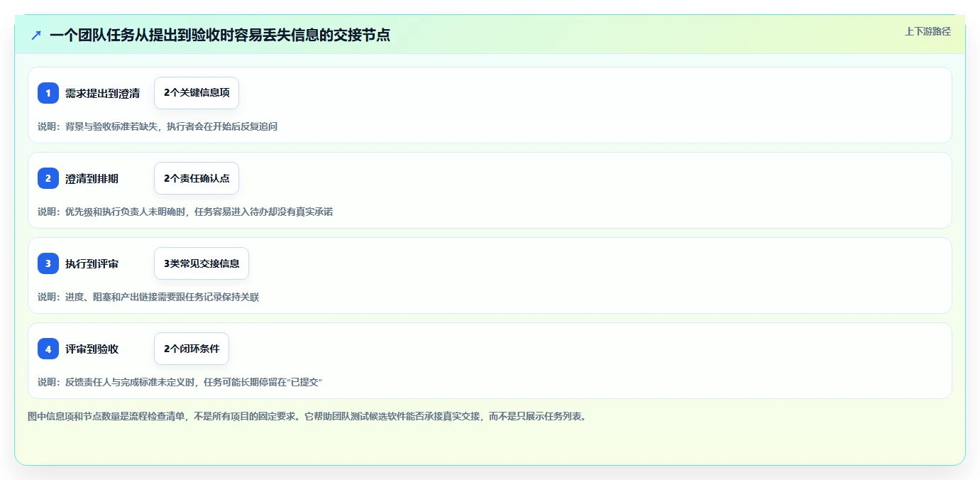Click the 3类常见交接信息 chip
The image size is (980, 480).
click(x=202, y=263)
